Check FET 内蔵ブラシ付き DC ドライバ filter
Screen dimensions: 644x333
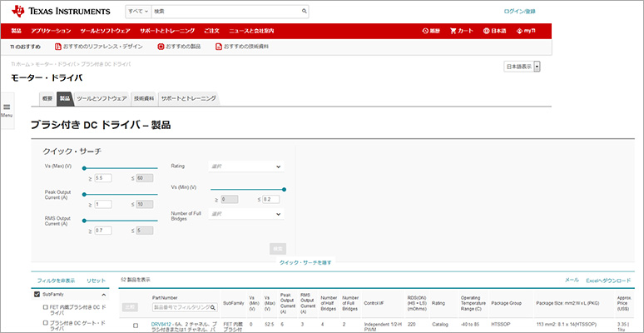tap(45, 307)
